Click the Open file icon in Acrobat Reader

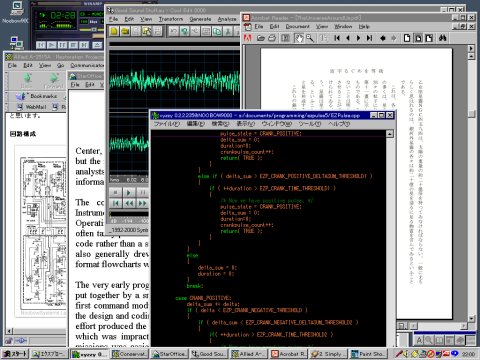[x=261, y=38]
